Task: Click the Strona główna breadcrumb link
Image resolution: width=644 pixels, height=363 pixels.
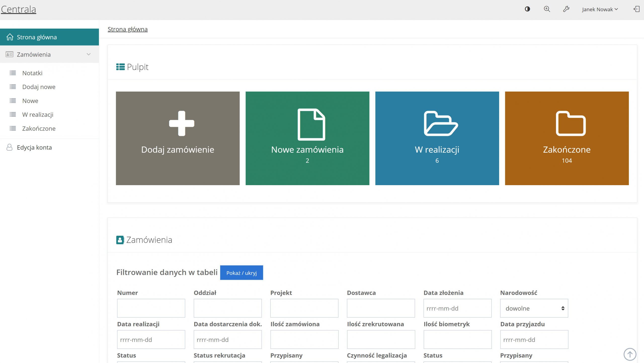Action: pyautogui.click(x=128, y=29)
